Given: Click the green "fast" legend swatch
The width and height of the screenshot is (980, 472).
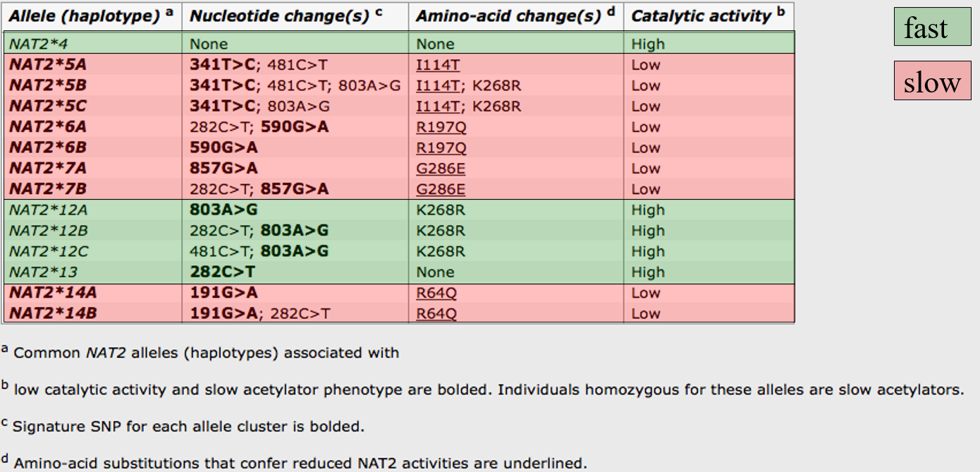Looking at the screenshot, I should tap(931, 29).
